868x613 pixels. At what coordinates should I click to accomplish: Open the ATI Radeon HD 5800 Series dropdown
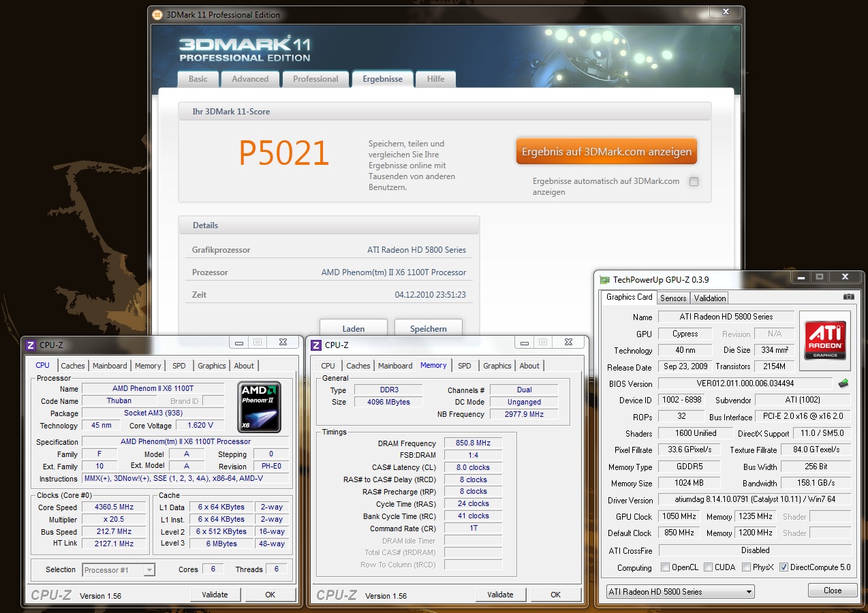coord(680,591)
